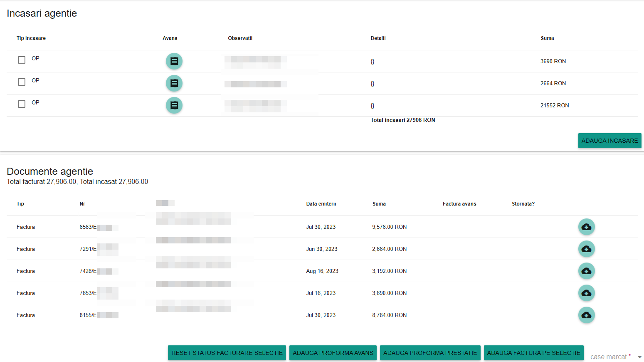Download invoice 7291/E document

point(587,249)
